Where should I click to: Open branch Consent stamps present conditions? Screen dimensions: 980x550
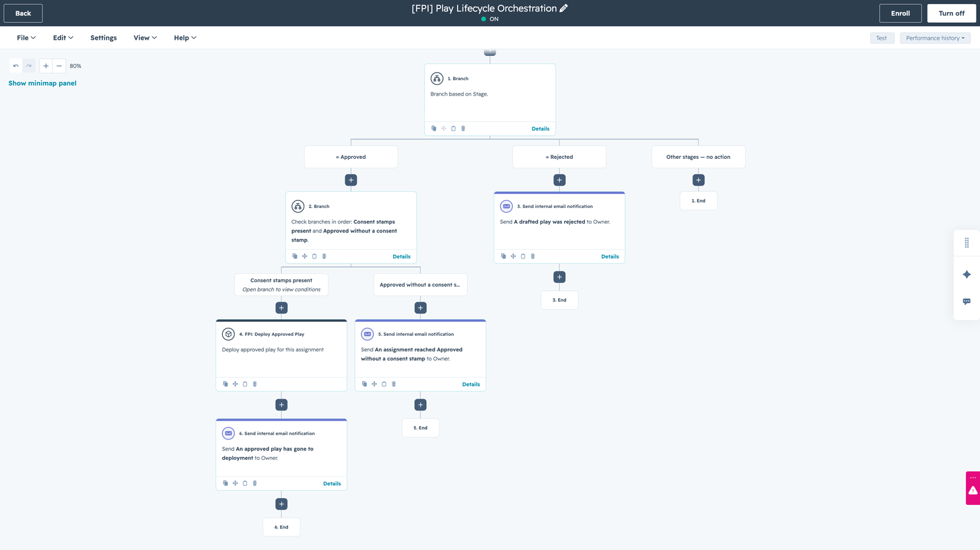(x=281, y=285)
